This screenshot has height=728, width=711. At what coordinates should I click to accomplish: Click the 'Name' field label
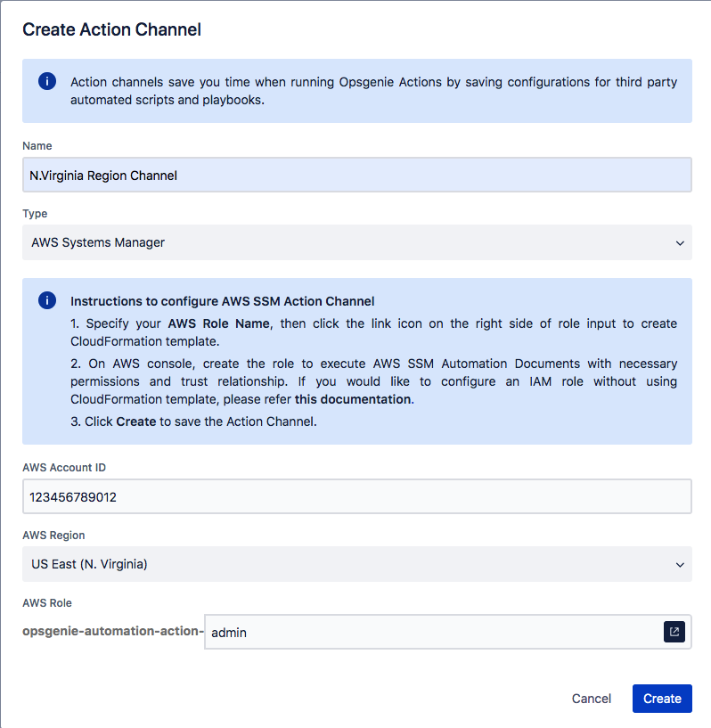(x=37, y=146)
